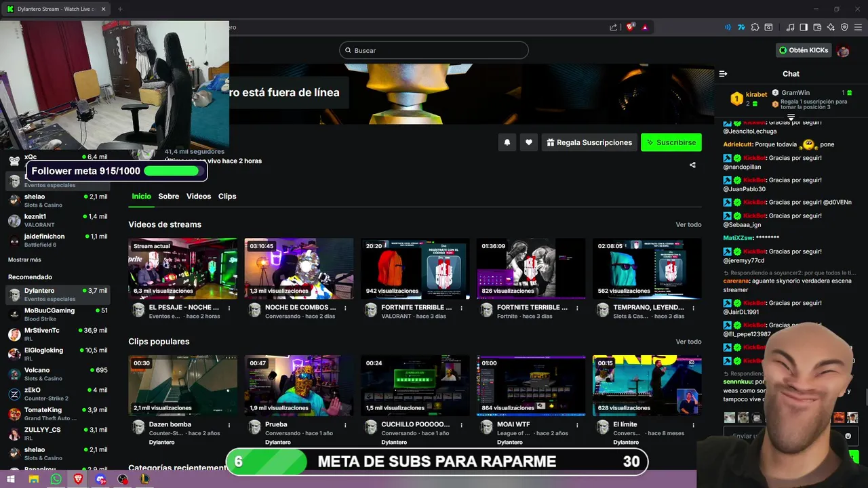Screen dimensions: 868x488
Task: Open the browser extensions puzzle icon
Action: point(755,27)
